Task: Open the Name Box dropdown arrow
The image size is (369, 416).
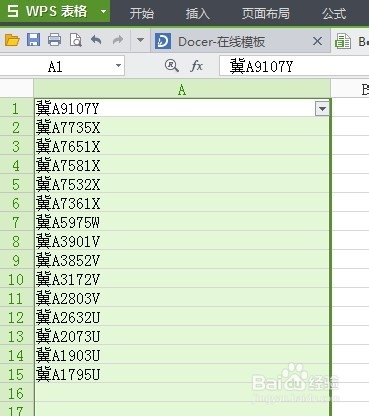Action: click(x=118, y=66)
